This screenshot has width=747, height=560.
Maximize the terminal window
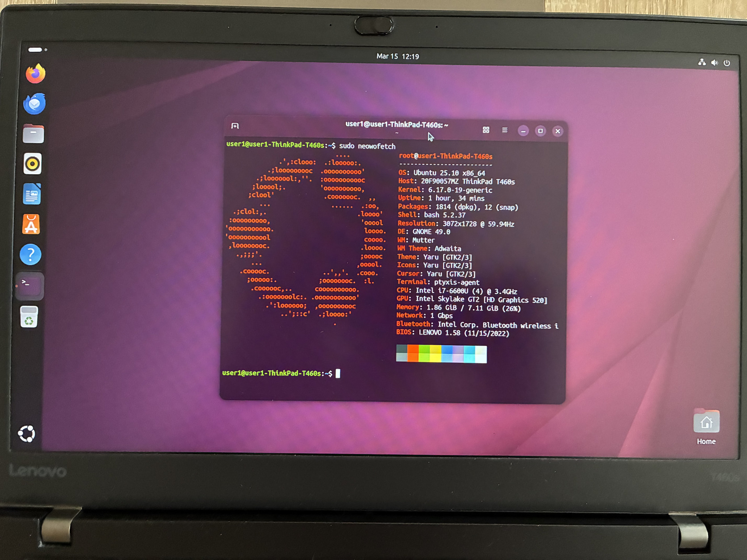(540, 131)
